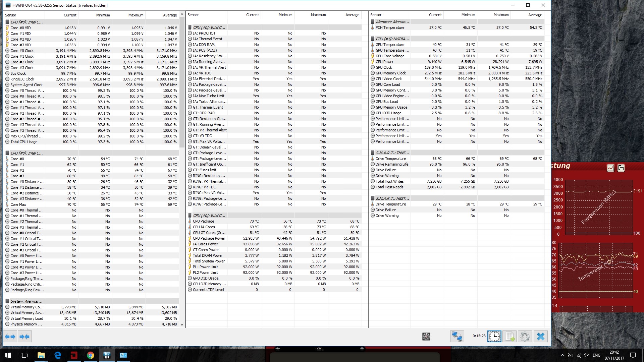Open Task View on the taskbar
The width and height of the screenshot is (644, 362).
[x=24, y=355]
